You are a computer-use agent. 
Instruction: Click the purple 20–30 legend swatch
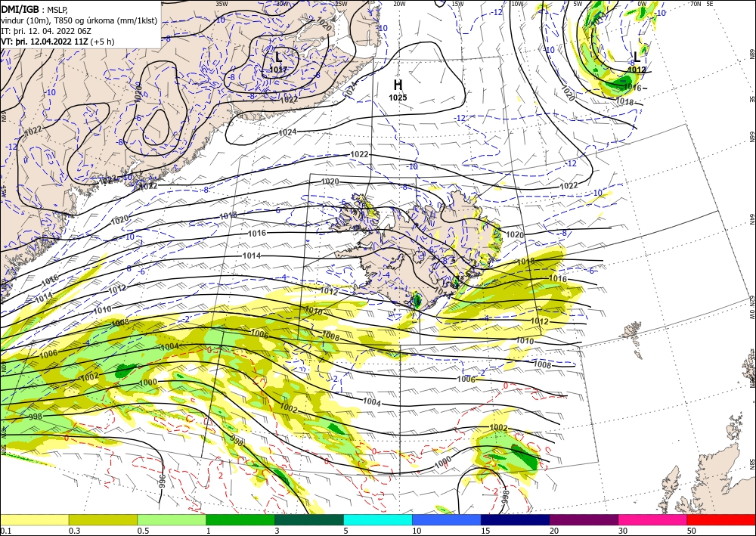tap(584, 519)
